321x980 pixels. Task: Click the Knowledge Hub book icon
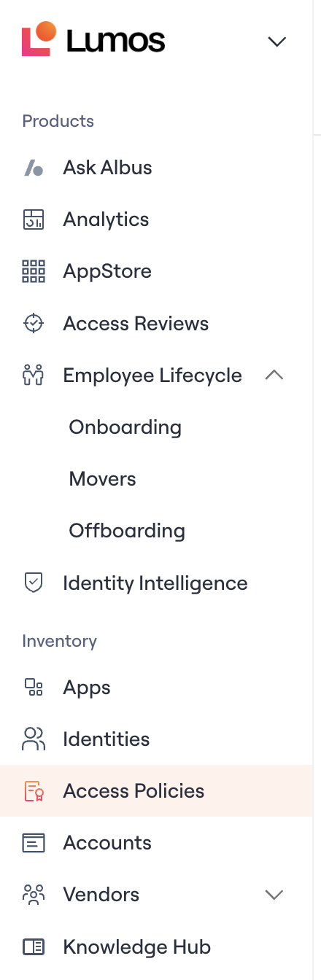[x=34, y=947]
